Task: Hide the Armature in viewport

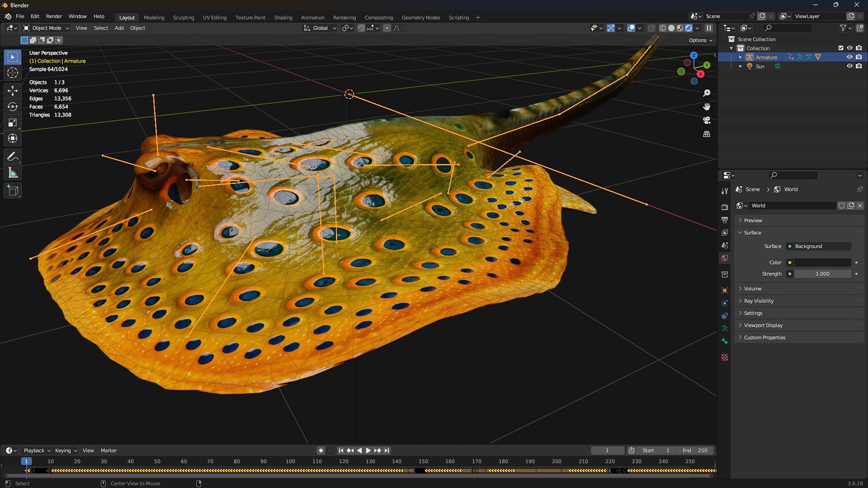Action: point(849,57)
